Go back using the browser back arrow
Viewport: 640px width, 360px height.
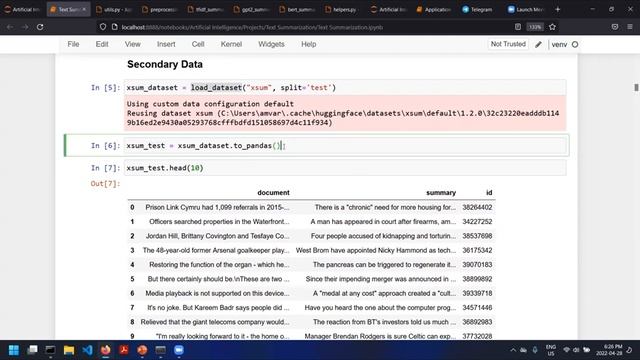(10, 27)
